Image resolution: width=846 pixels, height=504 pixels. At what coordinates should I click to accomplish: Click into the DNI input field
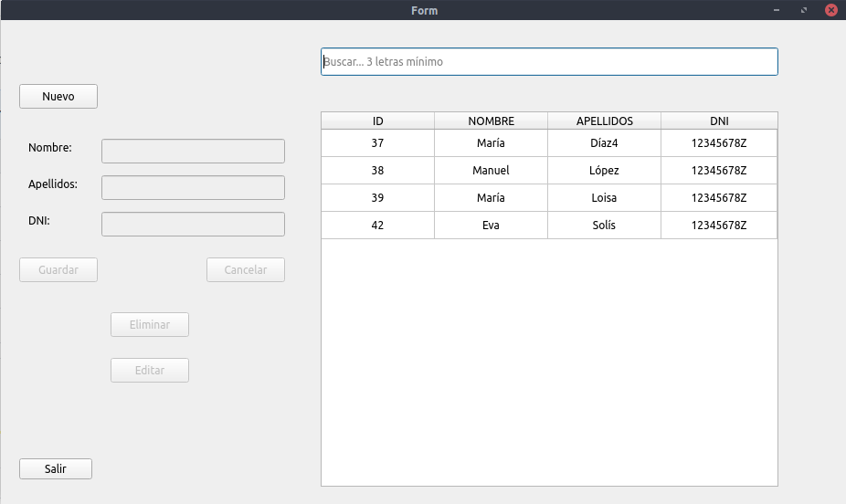[193, 224]
